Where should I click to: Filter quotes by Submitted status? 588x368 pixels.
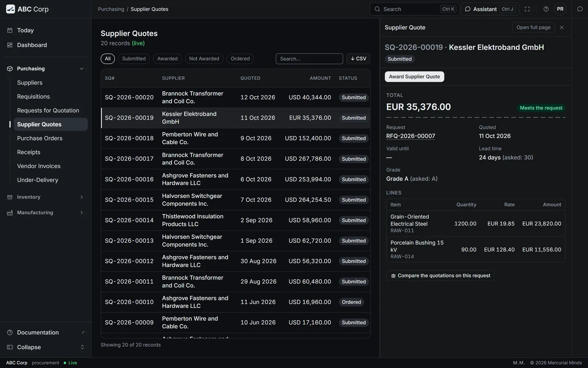click(x=134, y=59)
